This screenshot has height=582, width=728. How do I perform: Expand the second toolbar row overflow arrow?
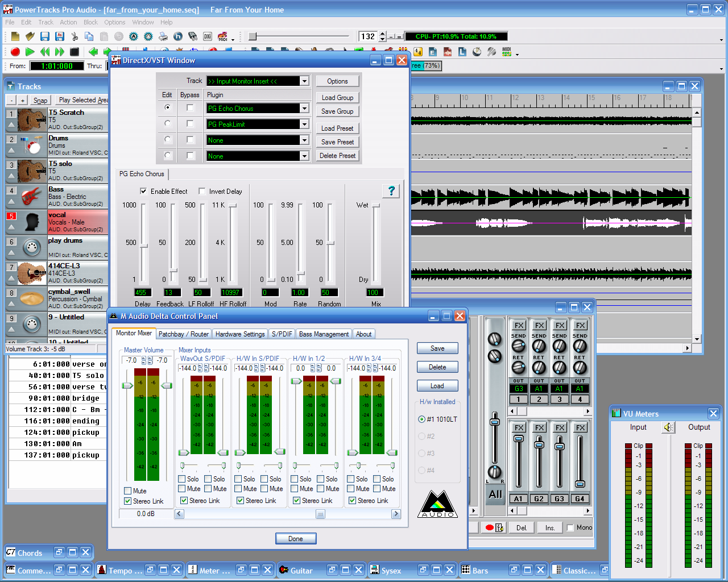[x=517, y=55]
